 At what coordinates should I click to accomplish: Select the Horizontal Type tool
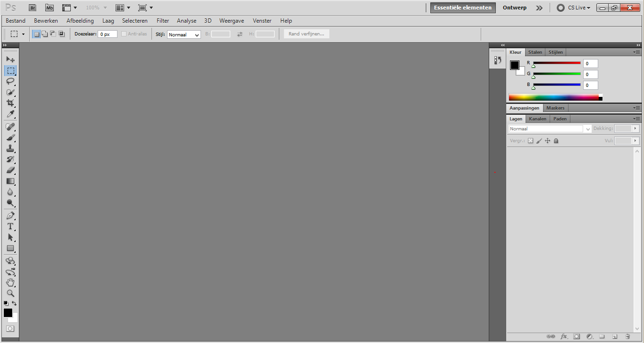pos(10,226)
